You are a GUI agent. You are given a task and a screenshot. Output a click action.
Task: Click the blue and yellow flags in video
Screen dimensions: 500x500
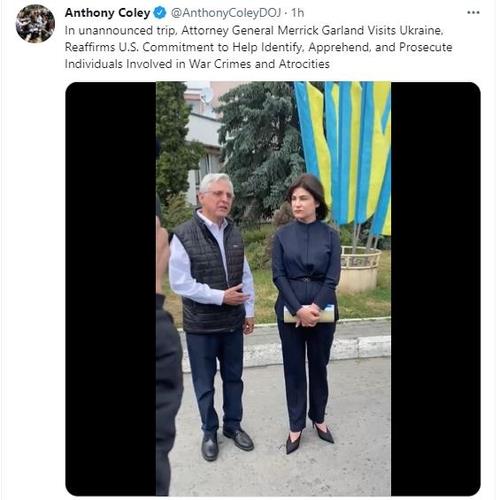click(345, 157)
